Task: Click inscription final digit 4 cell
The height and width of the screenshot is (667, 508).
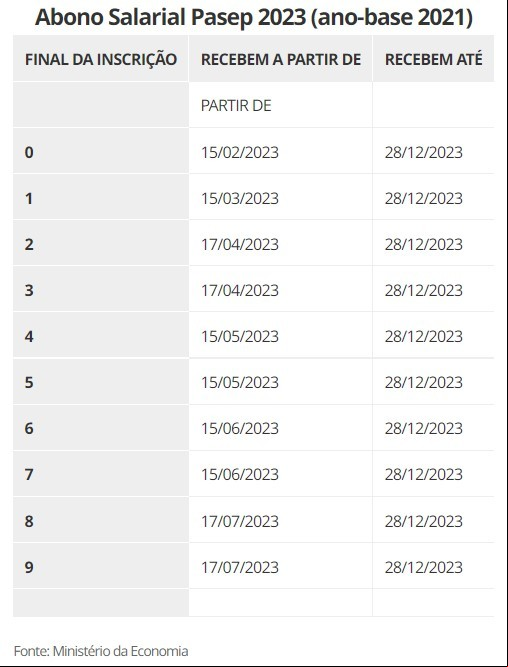Action: pyautogui.click(x=101, y=336)
